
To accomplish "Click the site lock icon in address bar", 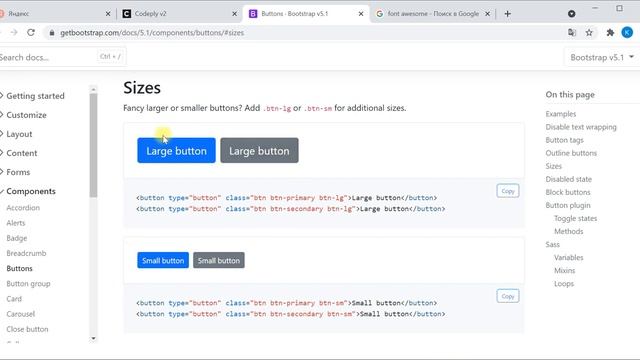I will [51, 33].
